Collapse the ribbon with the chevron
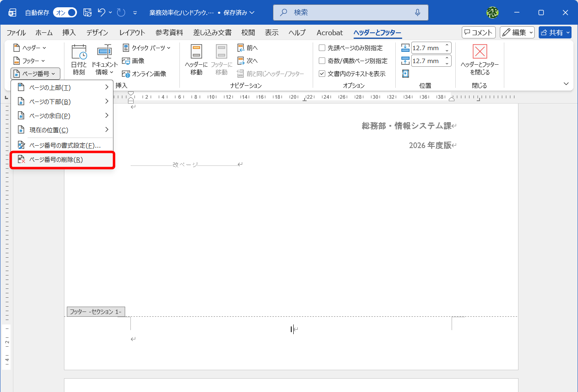 (566, 84)
